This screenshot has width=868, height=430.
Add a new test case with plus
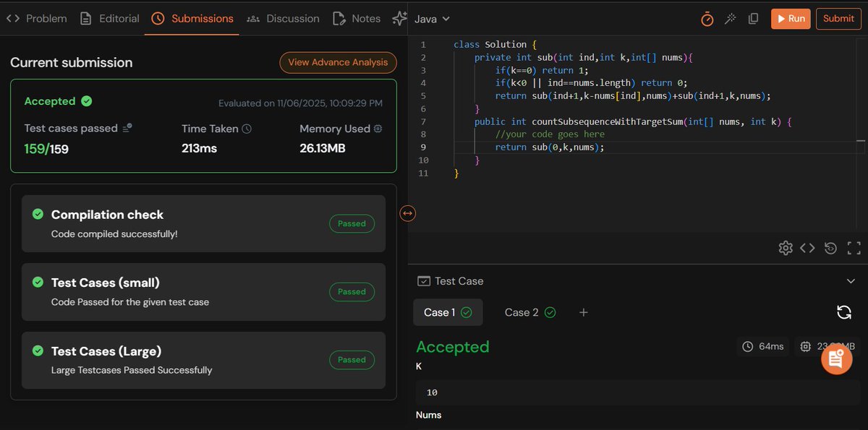coord(583,312)
